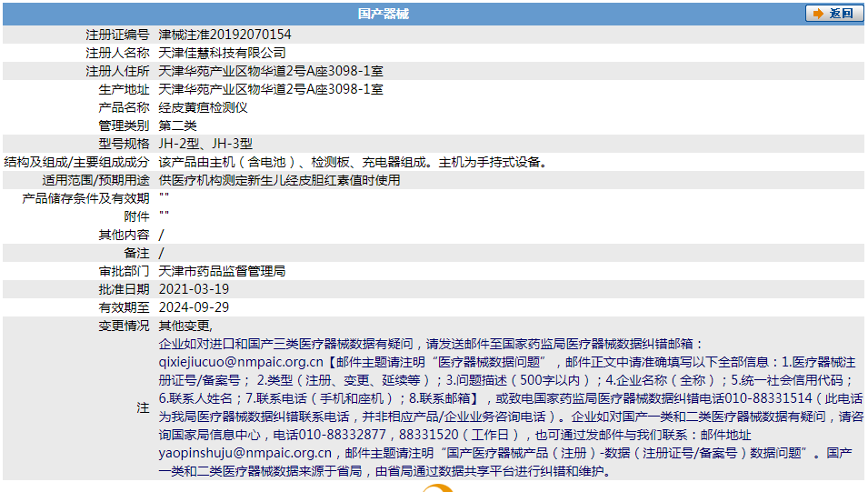This screenshot has width=868, height=492.
Task: Click the 批准日期 label
Action: [124, 289]
